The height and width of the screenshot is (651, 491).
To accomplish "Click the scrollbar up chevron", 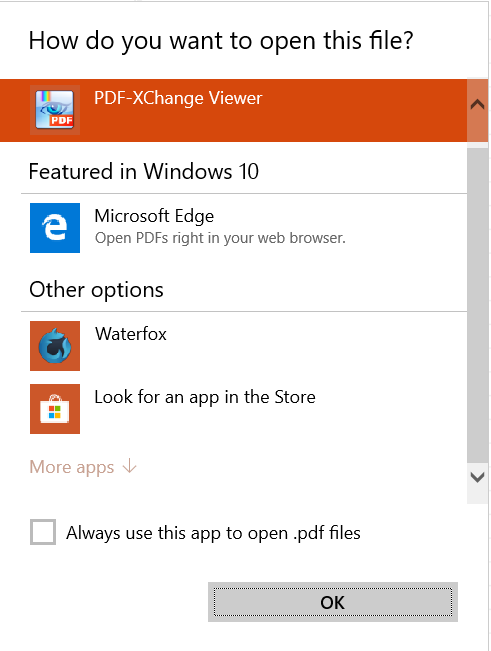I will pyautogui.click(x=477, y=104).
